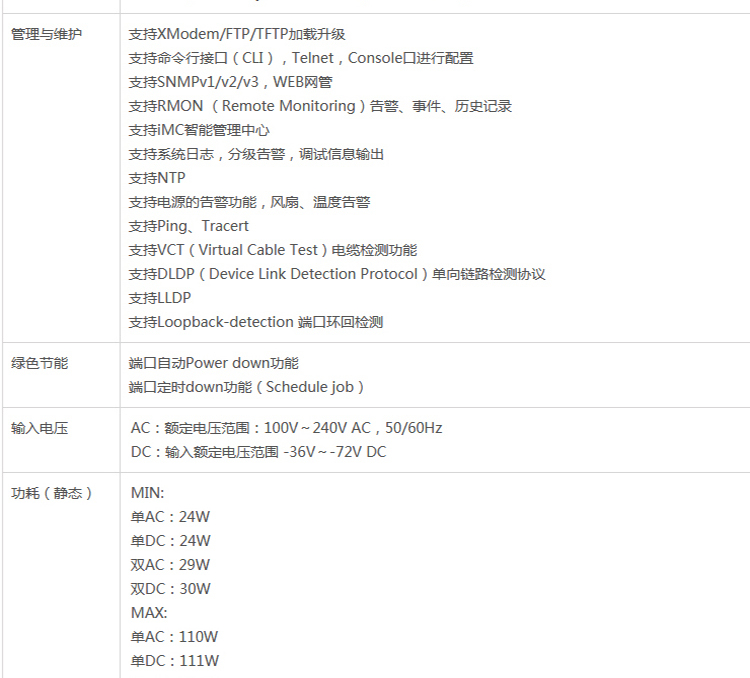Click the MAX: label
This screenshot has height=678, width=750.
[x=149, y=613]
